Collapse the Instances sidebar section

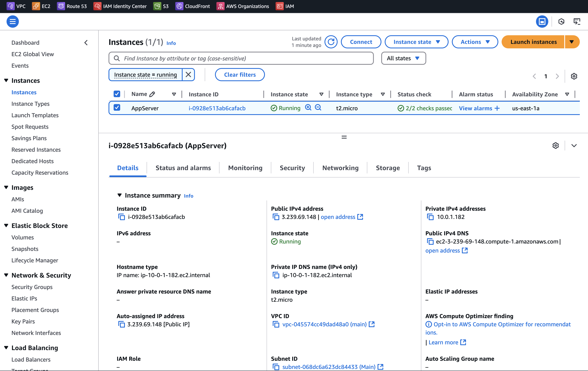(6, 80)
